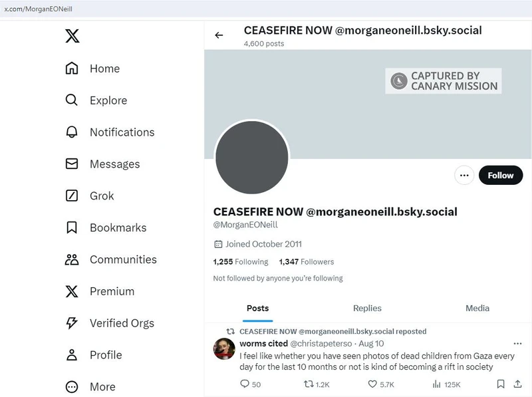
Task: Switch to the Replies tab
Action: 367,309
